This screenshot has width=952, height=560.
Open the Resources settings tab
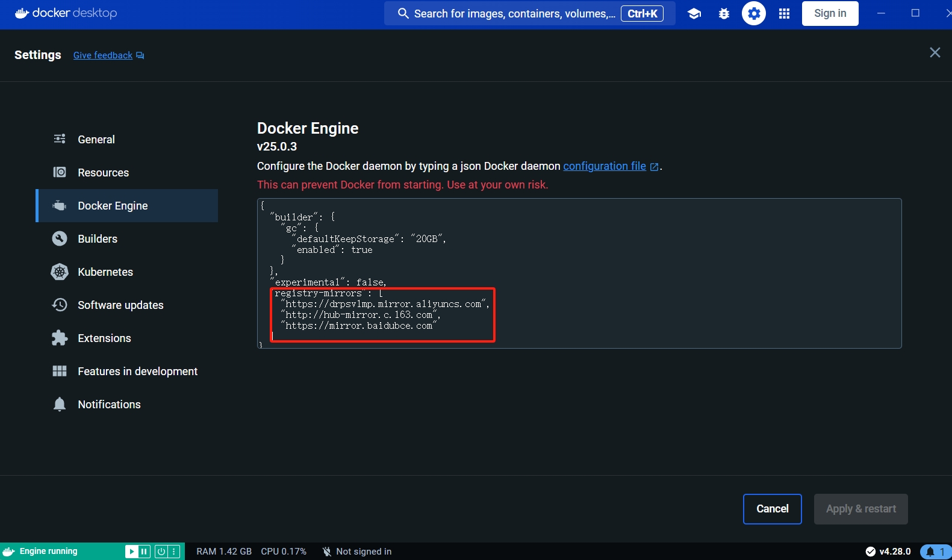127,172
